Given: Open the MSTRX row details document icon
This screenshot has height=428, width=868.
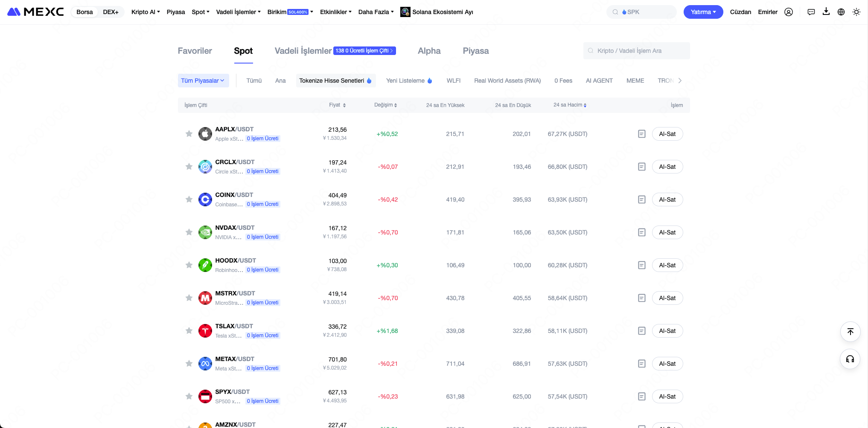Looking at the screenshot, I should point(642,298).
